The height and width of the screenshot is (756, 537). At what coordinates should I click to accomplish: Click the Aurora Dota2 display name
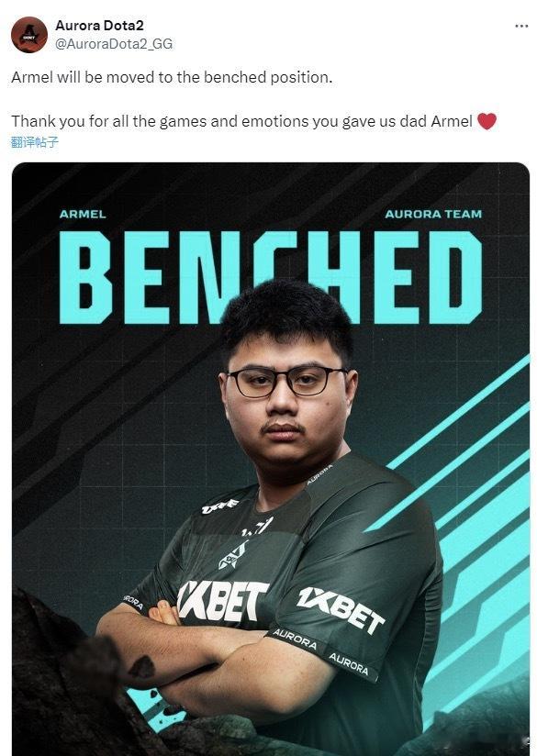(99, 25)
